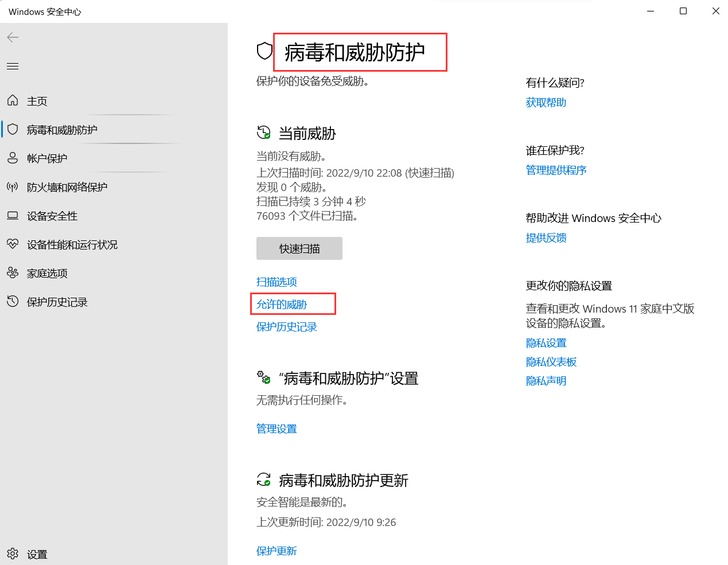Click the 当前威胁 section heading

point(307,134)
